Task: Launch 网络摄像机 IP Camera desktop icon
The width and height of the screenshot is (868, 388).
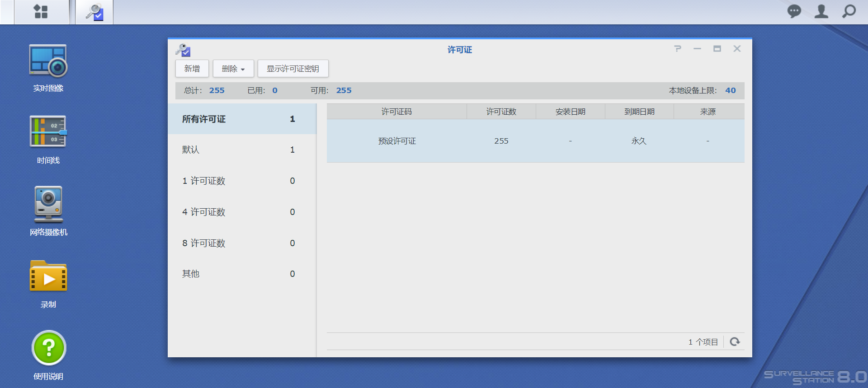Action: [x=48, y=211]
